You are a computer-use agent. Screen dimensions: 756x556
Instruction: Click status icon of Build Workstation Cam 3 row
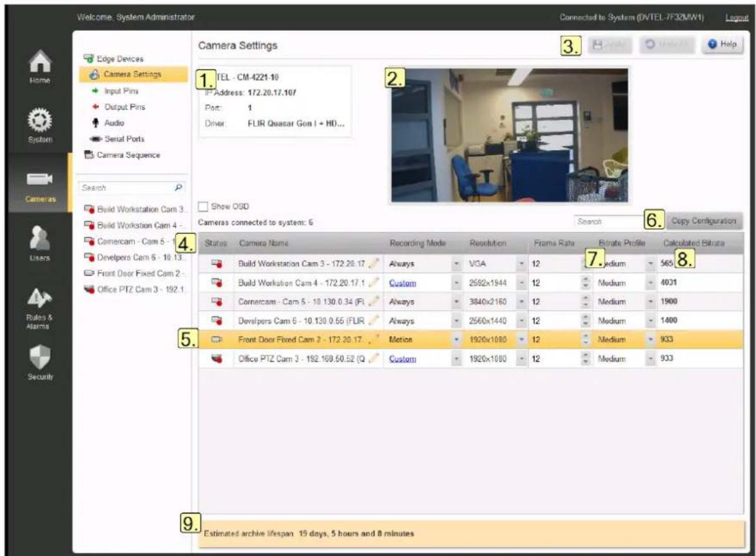pos(217,264)
